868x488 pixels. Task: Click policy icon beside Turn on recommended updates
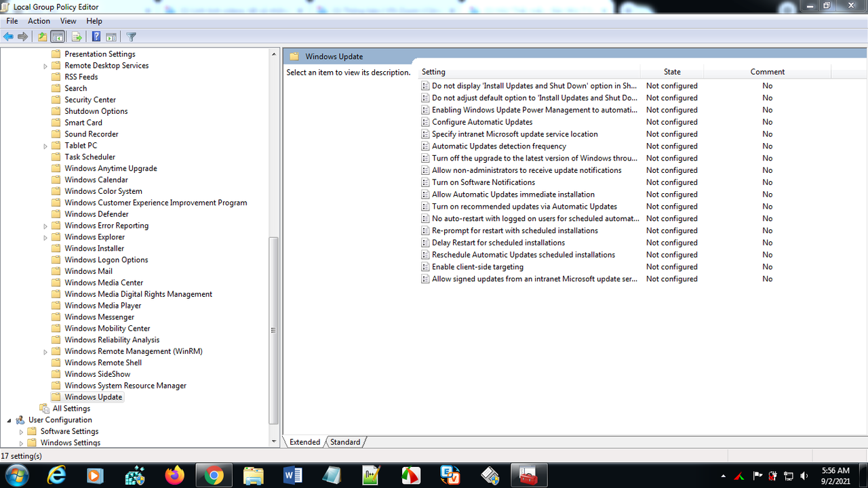[425, 207]
